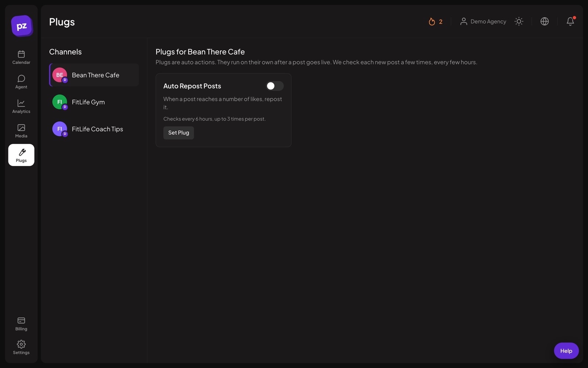Select FitLife Coach Tips channel

pos(94,129)
